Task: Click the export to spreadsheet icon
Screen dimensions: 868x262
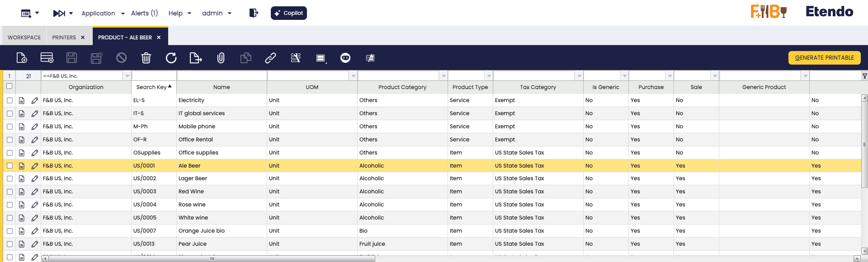Action: tap(195, 58)
